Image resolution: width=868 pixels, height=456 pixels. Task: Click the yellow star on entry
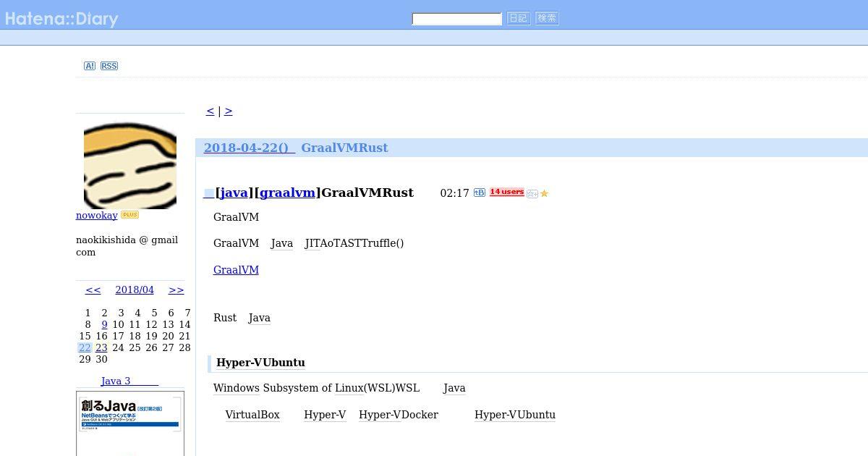pyautogui.click(x=544, y=193)
